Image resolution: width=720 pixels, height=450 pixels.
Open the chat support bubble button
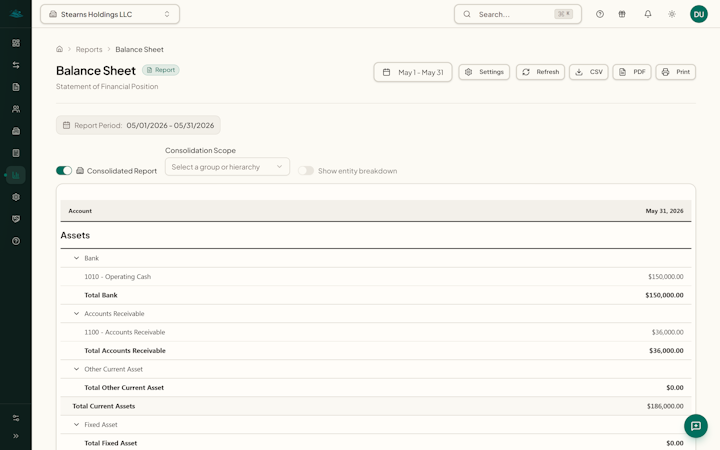[x=696, y=426]
